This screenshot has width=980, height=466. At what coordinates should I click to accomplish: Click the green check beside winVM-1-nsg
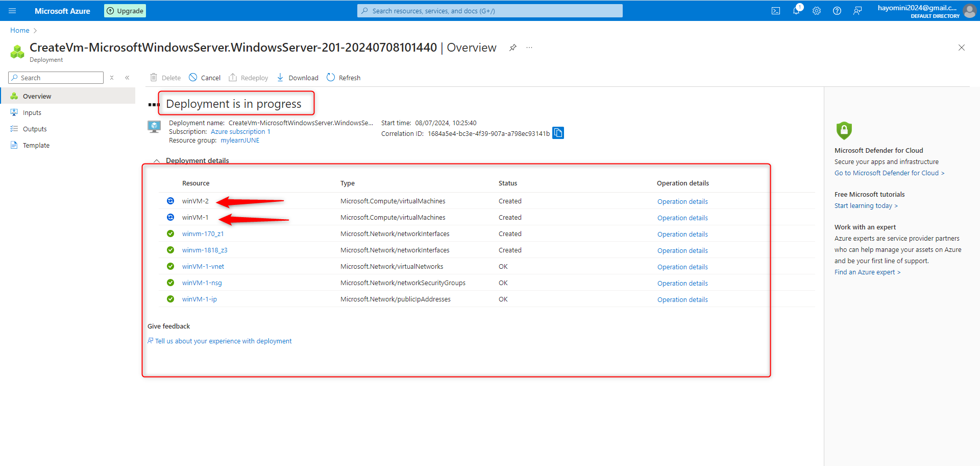(x=170, y=283)
